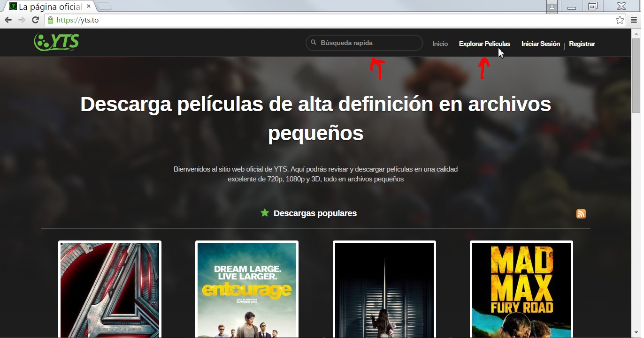Open Explorar Películas
644x338 pixels.
[x=484, y=44]
